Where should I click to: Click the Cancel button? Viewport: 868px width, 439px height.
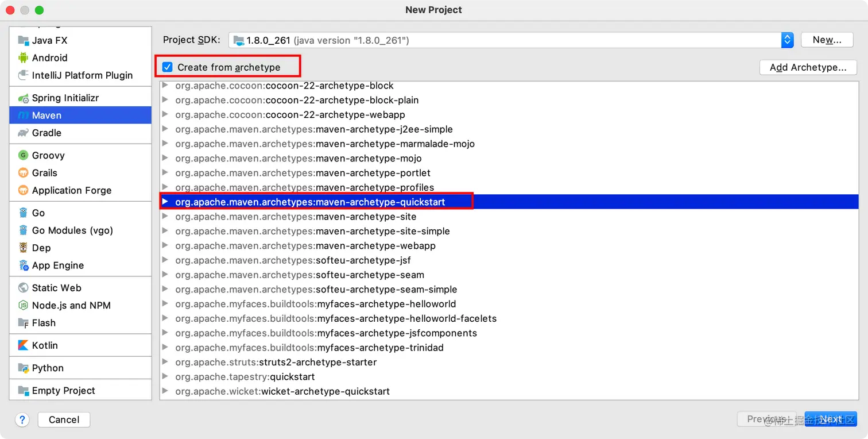(64, 419)
